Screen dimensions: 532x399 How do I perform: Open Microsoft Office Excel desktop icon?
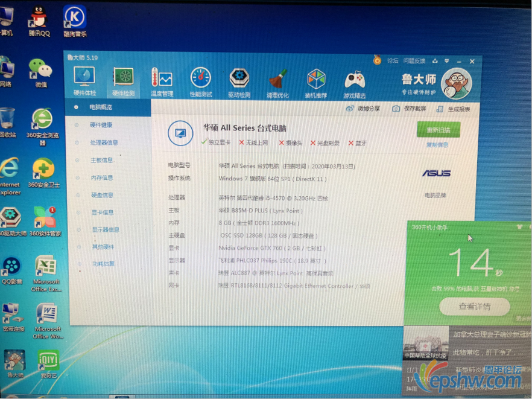tap(46, 273)
